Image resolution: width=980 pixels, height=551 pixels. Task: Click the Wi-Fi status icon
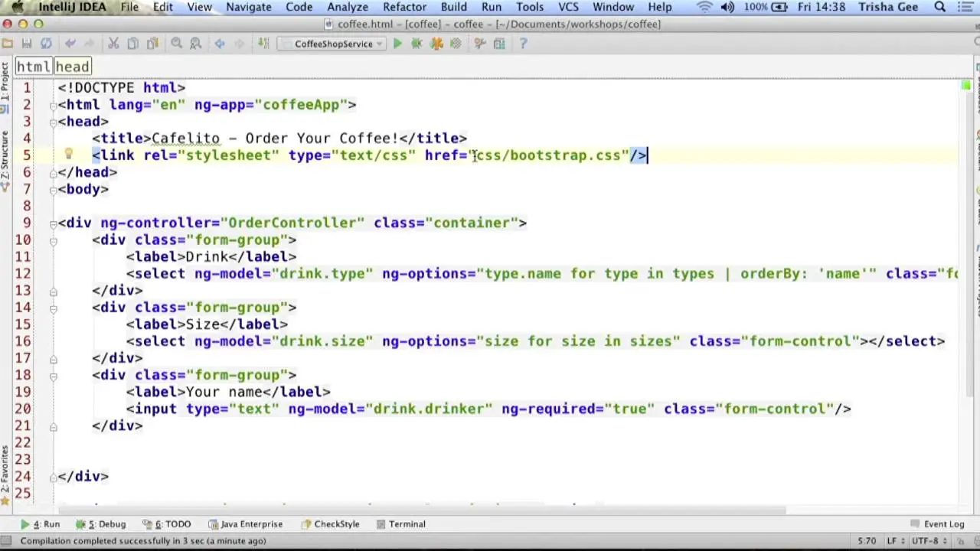pyautogui.click(x=704, y=7)
